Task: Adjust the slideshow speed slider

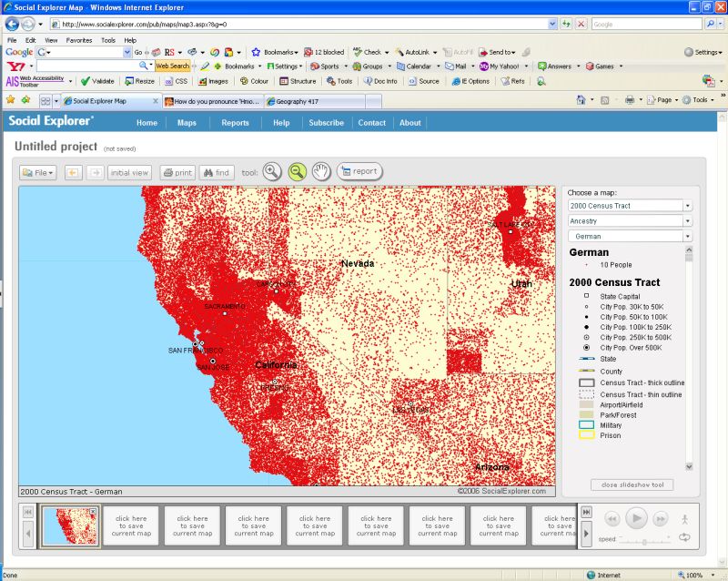Action: pyautogui.click(x=644, y=542)
